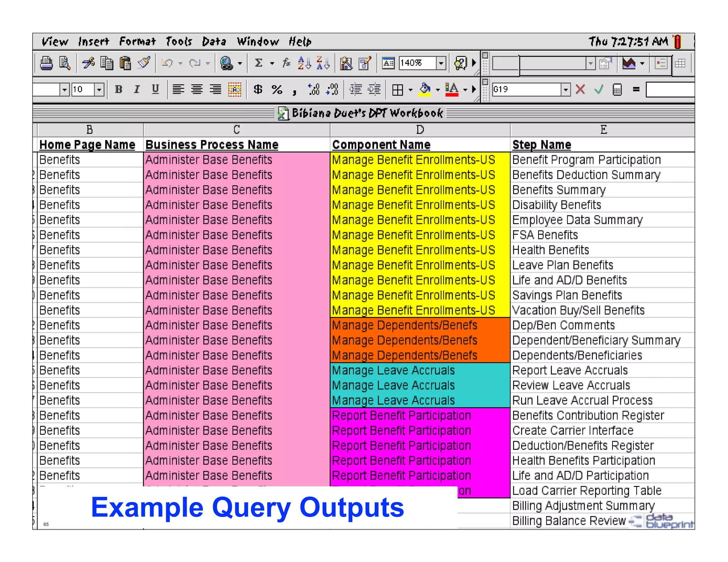The image size is (728, 562).
Task: Expand the Name Box dropdown showing G19
Action: pyautogui.click(x=566, y=89)
